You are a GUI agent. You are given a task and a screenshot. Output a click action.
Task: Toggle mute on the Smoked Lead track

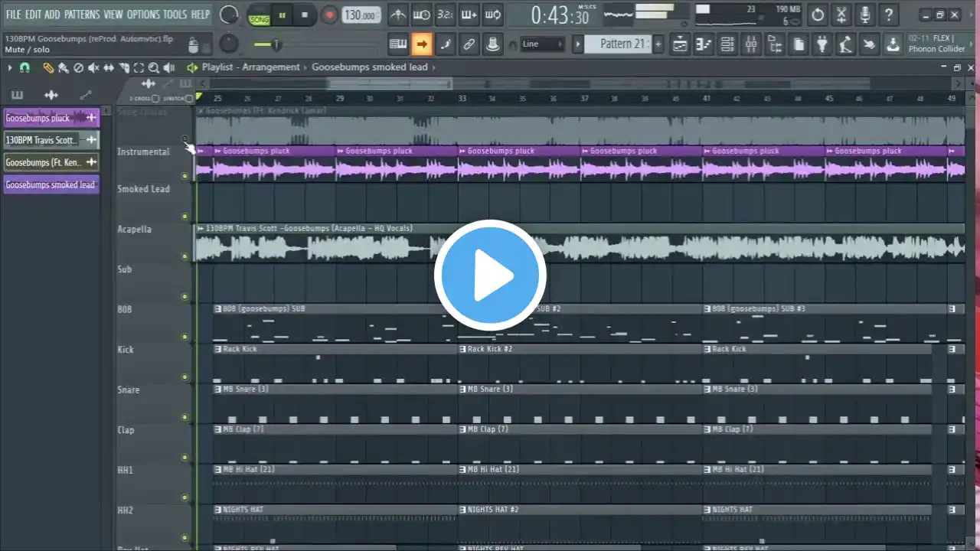coord(185,217)
